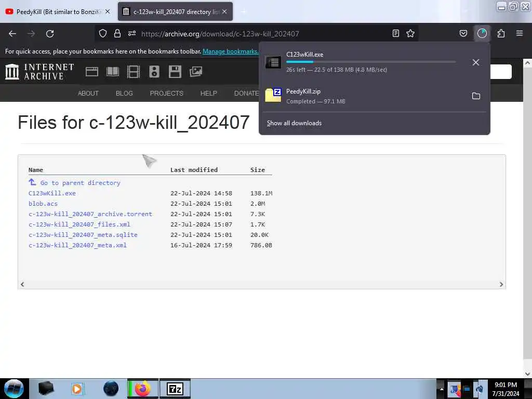Open Firefox application menu hamburger
The width and height of the screenshot is (532, 399).
pos(520,33)
